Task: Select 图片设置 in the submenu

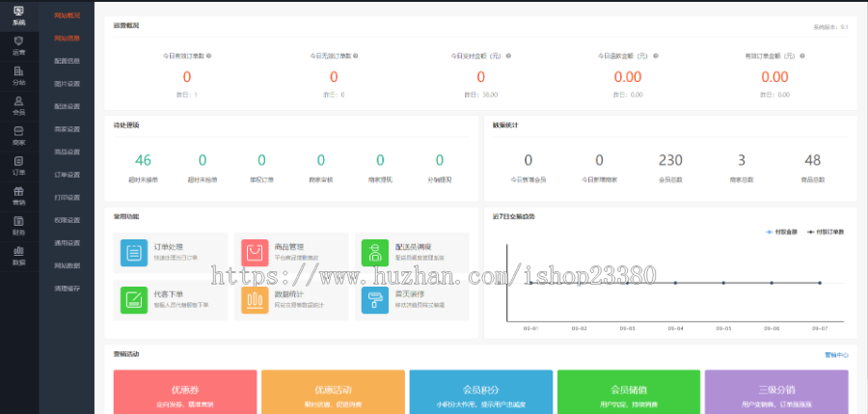Action: click(67, 84)
